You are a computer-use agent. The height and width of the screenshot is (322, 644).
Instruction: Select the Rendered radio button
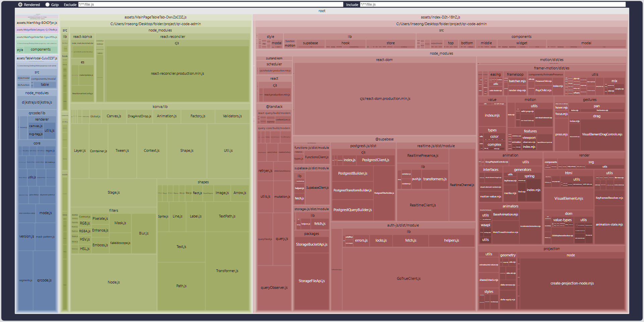[x=20, y=5]
